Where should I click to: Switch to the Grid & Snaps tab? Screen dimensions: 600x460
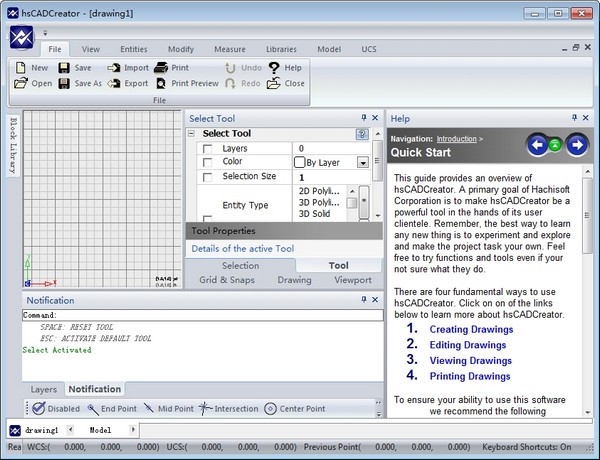coord(226,280)
